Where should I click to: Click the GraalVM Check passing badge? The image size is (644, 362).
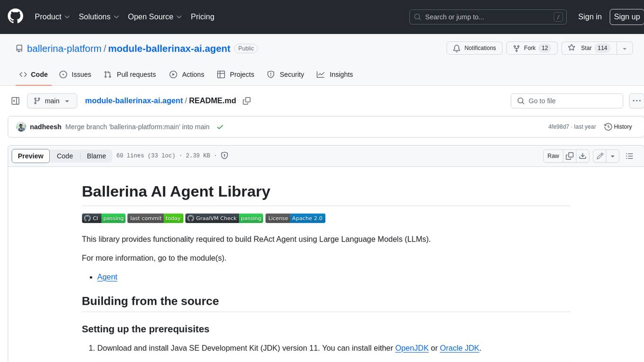[x=224, y=218]
